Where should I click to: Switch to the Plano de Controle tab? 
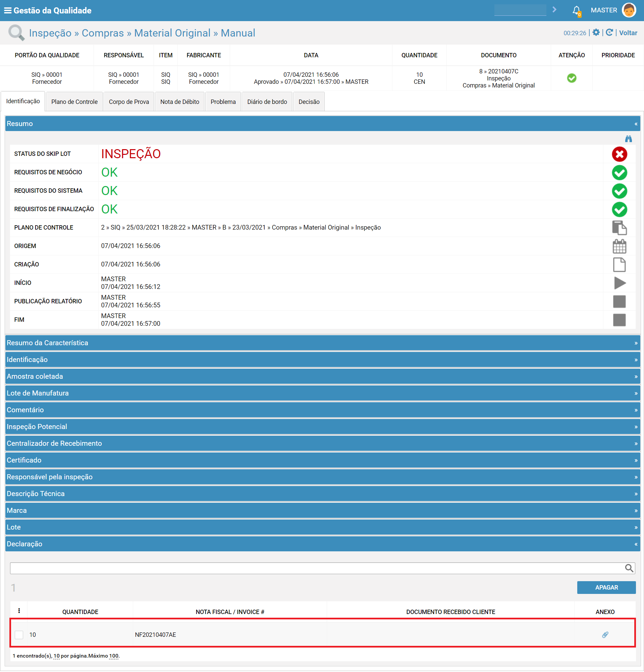click(x=74, y=102)
